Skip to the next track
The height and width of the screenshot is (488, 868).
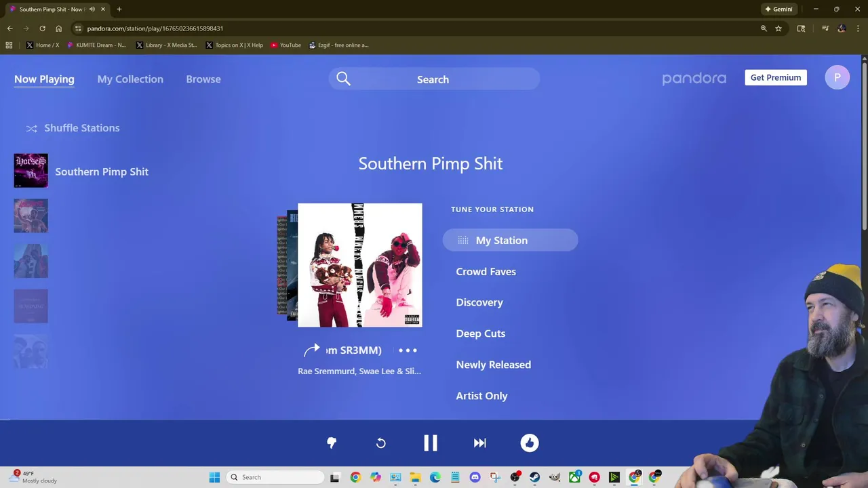[480, 443]
